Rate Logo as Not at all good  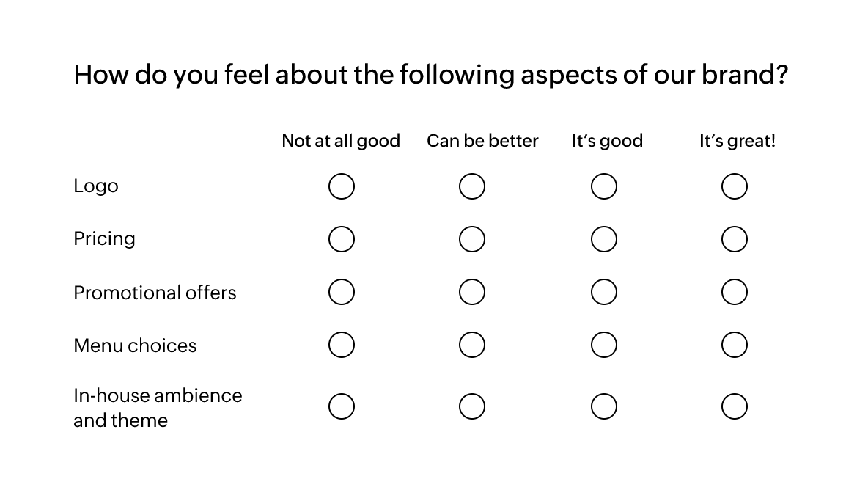pyautogui.click(x=342, y=186)
